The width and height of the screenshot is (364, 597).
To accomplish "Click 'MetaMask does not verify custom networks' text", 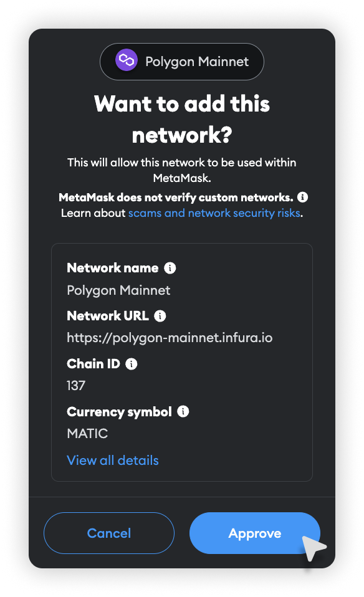I will pyautogui.click(x=176, y=198).
